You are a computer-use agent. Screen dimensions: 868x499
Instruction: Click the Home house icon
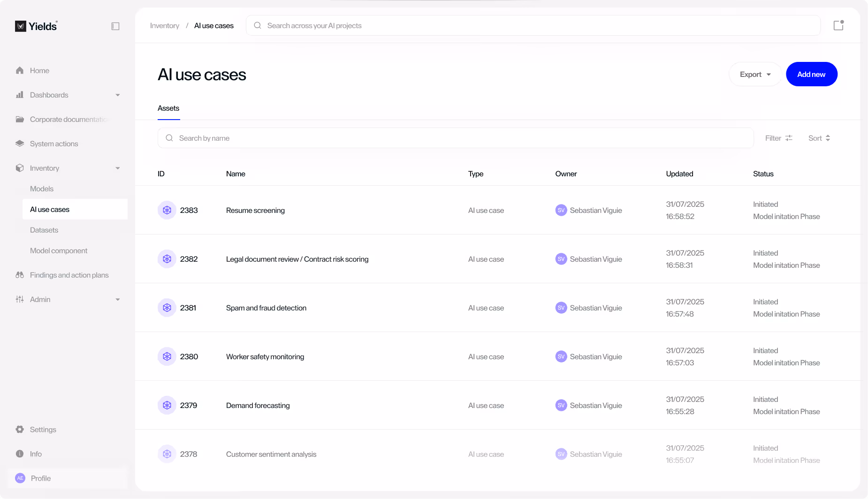pyautogui.click(x=20, y=70)
